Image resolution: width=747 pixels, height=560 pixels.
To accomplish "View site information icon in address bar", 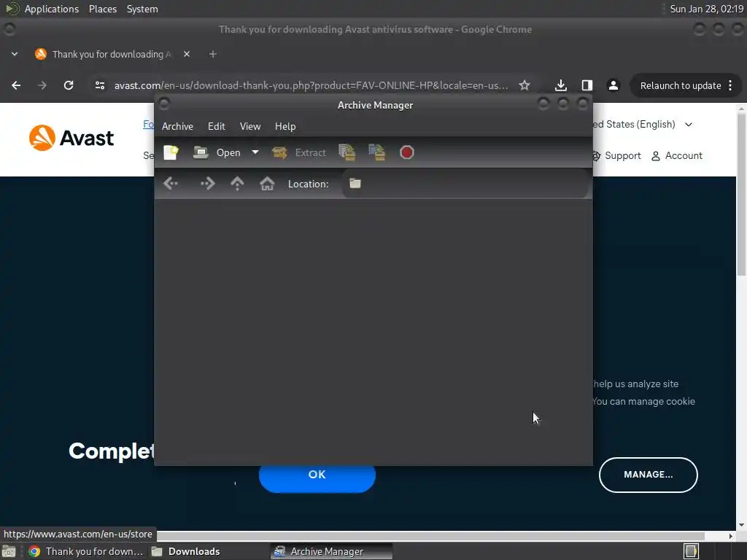I will [x=99, y=85].
